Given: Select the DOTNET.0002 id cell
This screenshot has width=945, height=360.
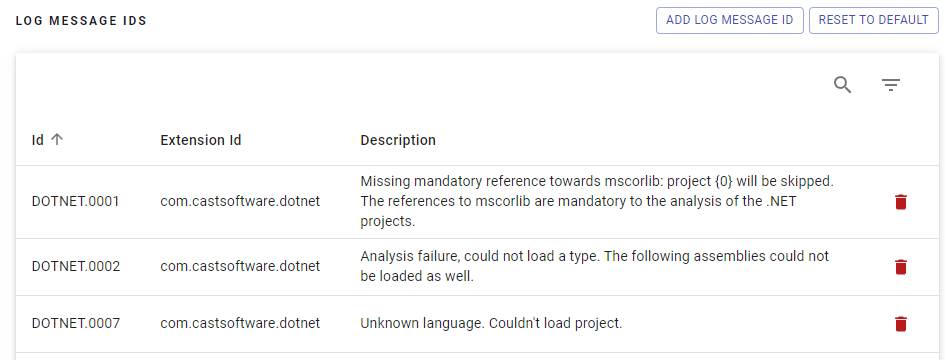Looking at the screenshot, I should (x=76, y=267).
